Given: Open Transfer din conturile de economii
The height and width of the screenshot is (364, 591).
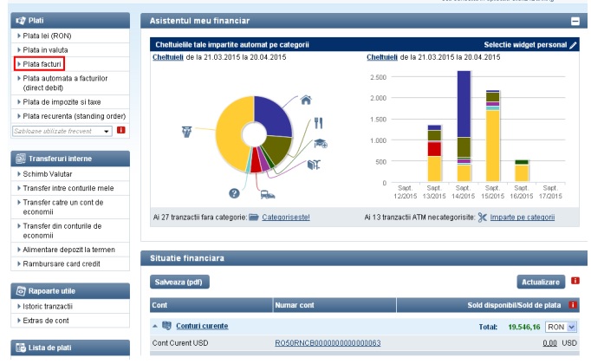Looking at the screenshot, I should coord(62,231).
